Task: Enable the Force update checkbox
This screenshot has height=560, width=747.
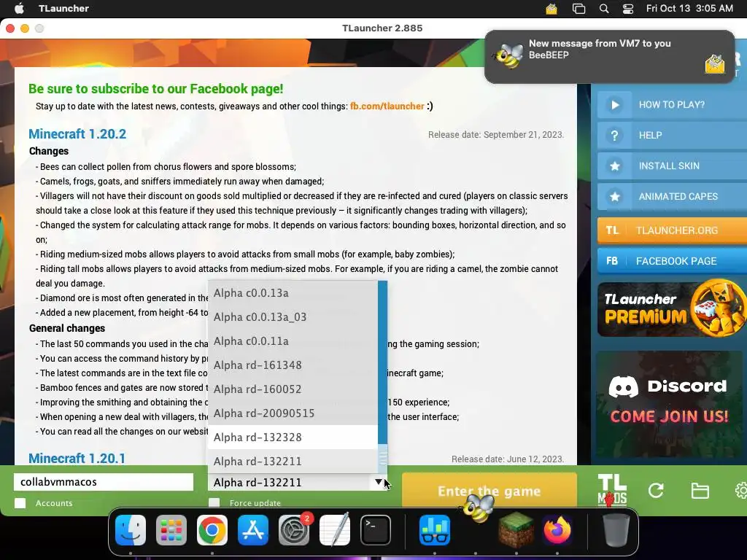Action: pos(214,503)
